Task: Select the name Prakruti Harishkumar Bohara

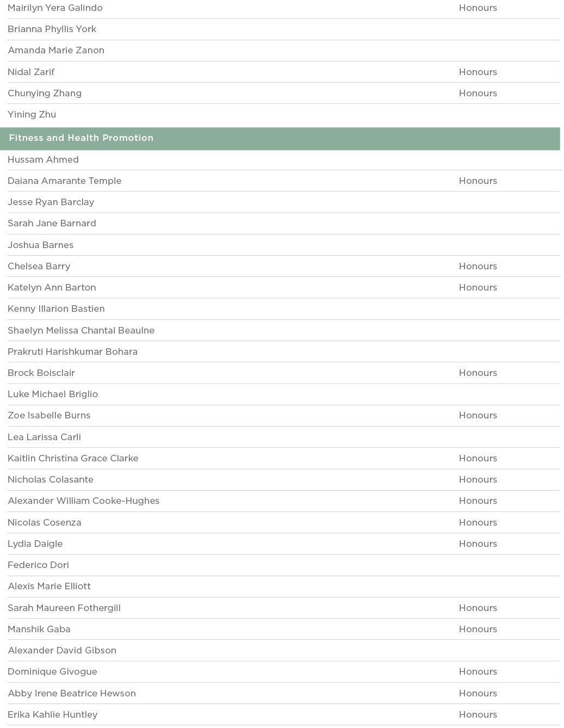Action: click(x=72, y=351)
